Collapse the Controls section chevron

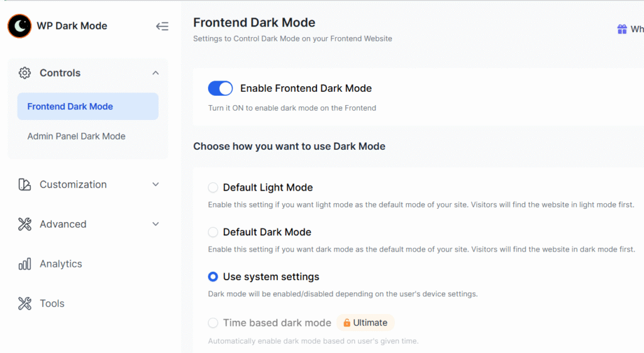(155, 73)
